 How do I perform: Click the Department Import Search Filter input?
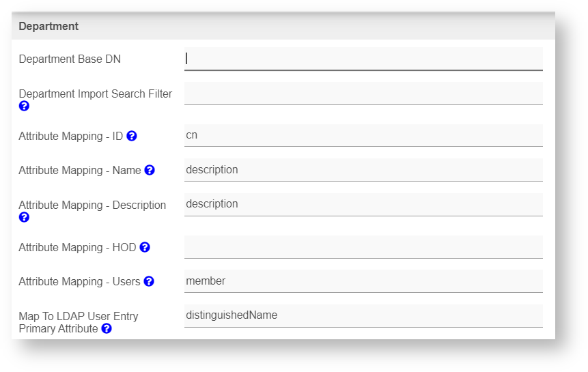(363, 94)
